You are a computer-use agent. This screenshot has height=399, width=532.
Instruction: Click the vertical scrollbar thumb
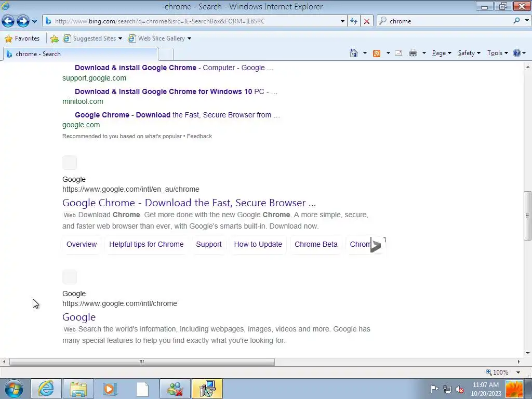pyautogui.click(x=527, y=216)
